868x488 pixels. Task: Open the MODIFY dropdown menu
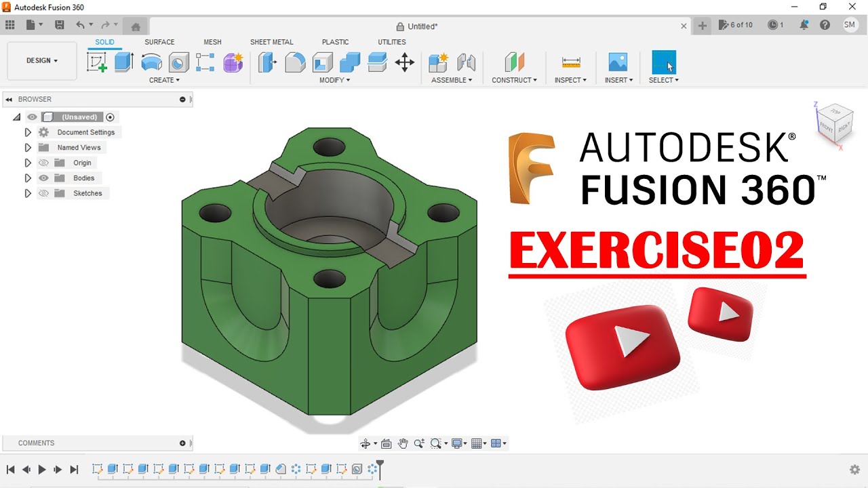click(335, 80)
